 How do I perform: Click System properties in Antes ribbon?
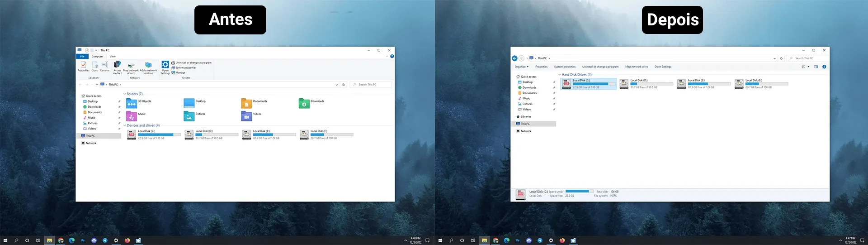click(184, 67)
